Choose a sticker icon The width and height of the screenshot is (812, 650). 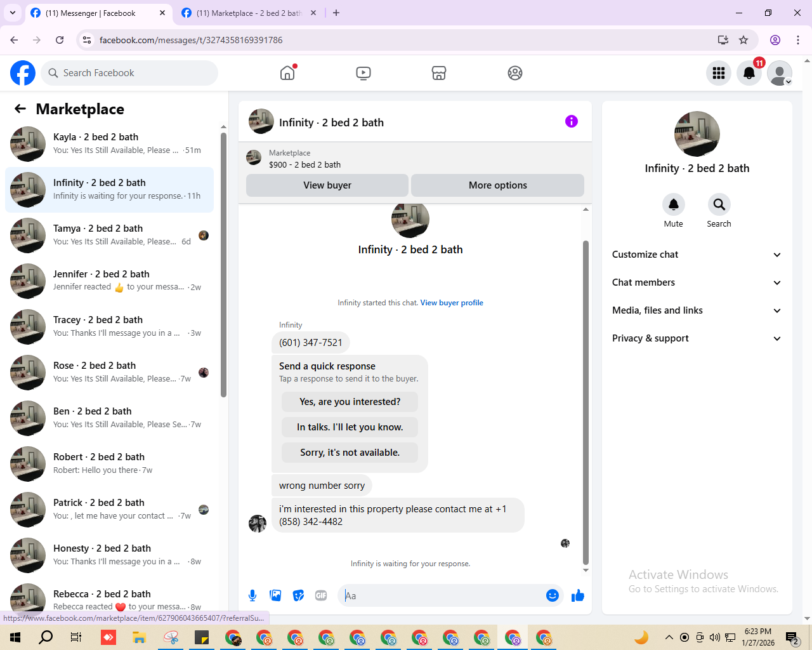tap(298, 595)
